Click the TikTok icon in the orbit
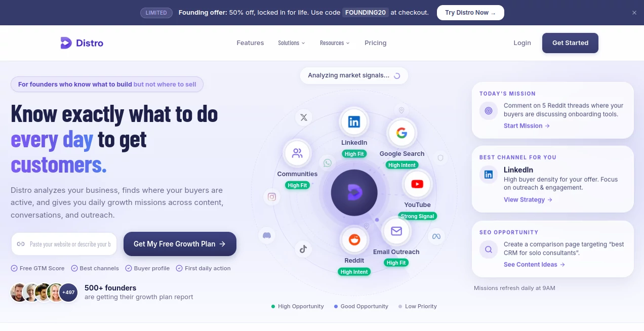The width and height of the screenshot is (644, 331). (303, 249)
